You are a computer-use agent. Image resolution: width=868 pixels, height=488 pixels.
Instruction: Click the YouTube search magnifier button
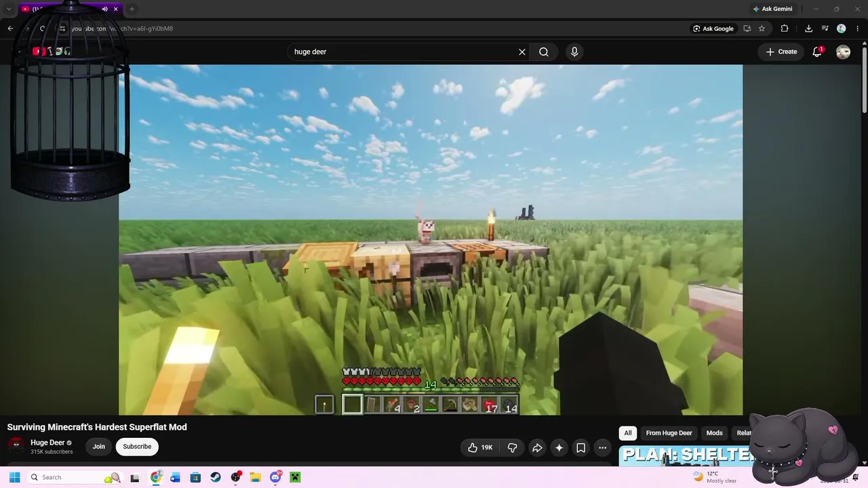(x=544, y=52)
